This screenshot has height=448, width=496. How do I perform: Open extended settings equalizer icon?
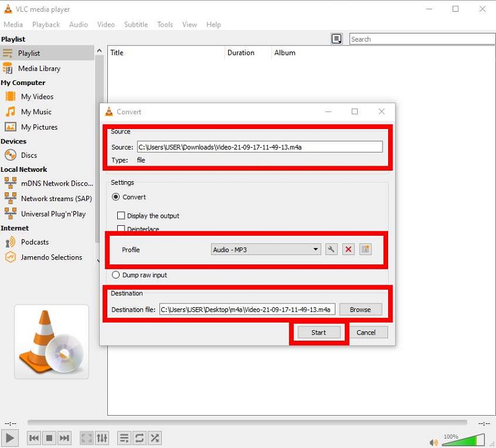(102, 438)
